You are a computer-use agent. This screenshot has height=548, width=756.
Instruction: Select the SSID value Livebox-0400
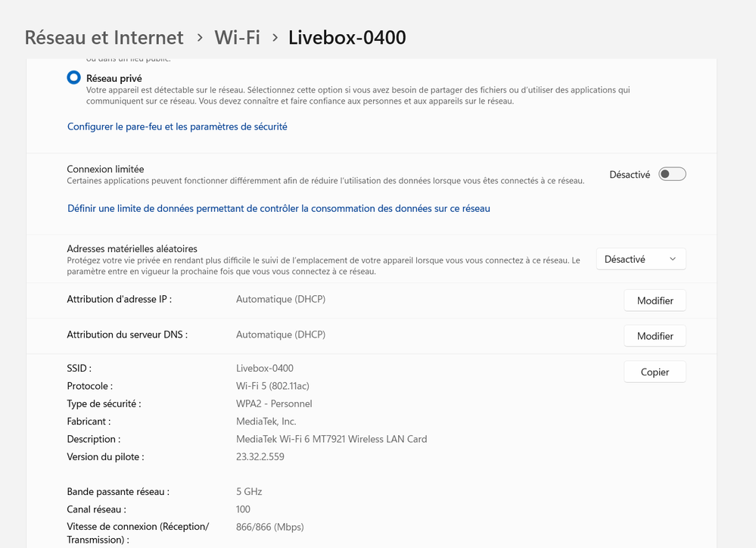coord(266,368)
